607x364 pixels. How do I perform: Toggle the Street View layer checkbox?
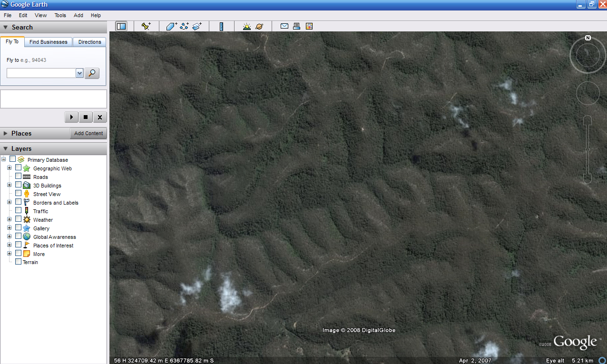point(19,194)
